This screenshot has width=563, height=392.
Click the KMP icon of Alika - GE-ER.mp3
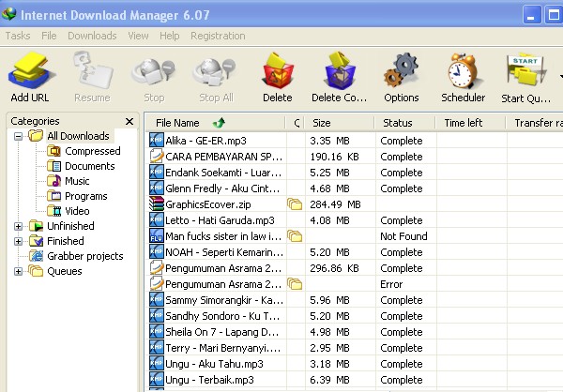(x=157, y=140)
